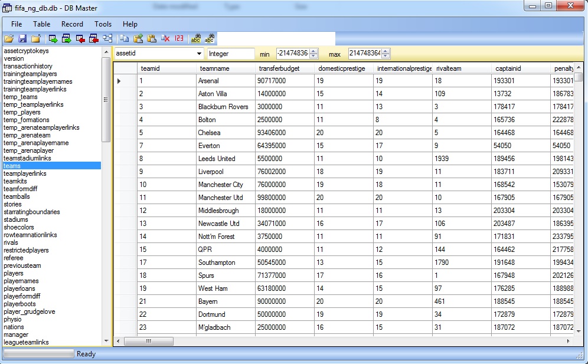Sort by the domesticprestige column header
The width and height of the screenshot is (588, 364).
(x=344, y=68)
